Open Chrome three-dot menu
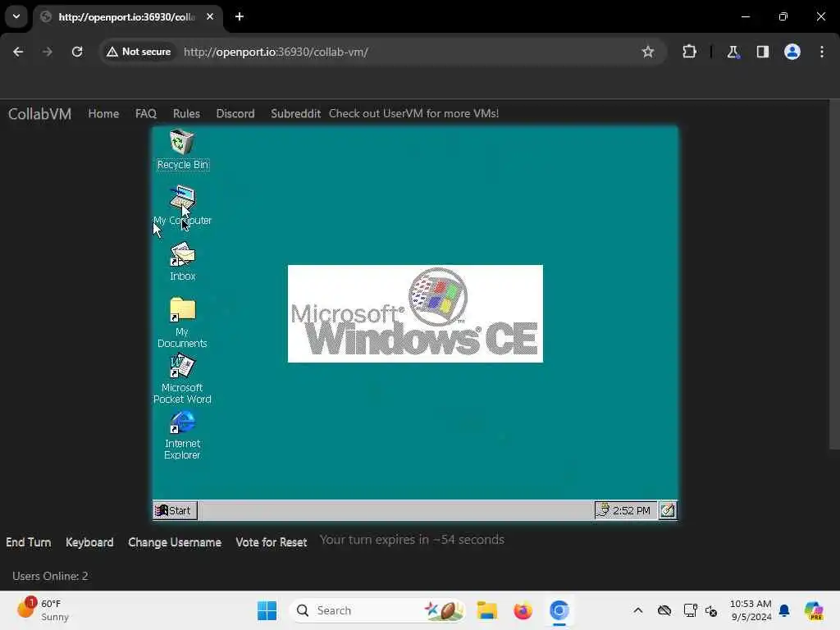The width and height of the screenshot is (840, 630). [x=822, y=52]
